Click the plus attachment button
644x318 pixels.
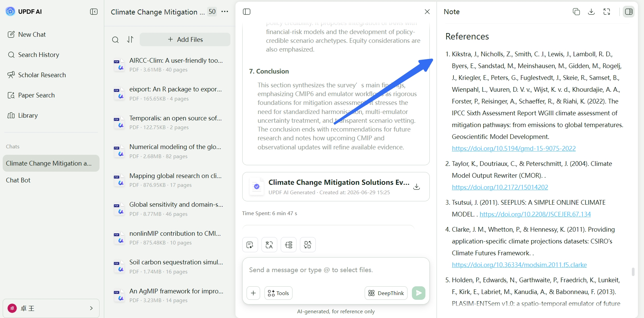(x=253, y=293)
